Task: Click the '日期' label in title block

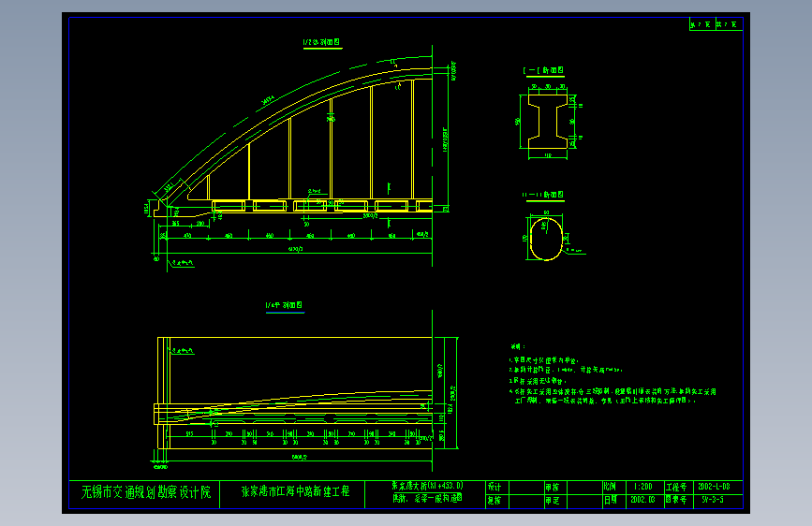Action: (610, 500)
